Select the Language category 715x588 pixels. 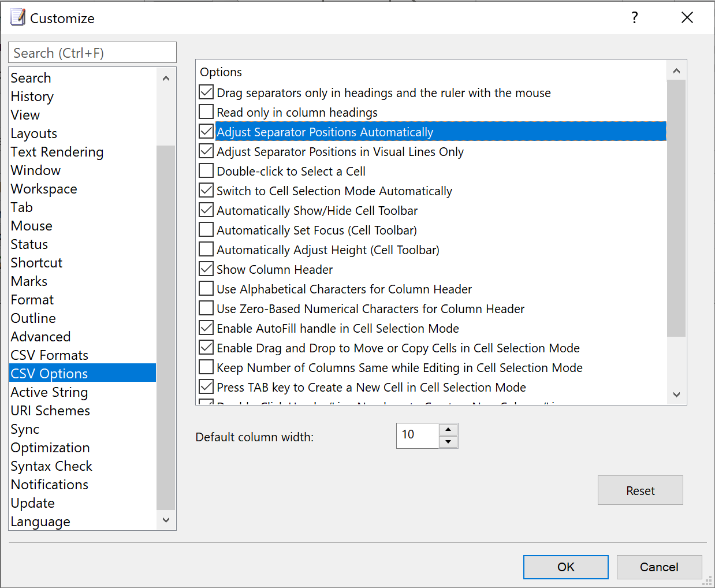[83, 521]
